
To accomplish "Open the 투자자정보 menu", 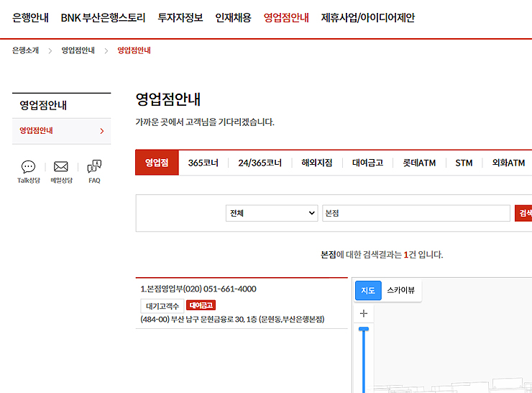I will (x=180, y=18).
